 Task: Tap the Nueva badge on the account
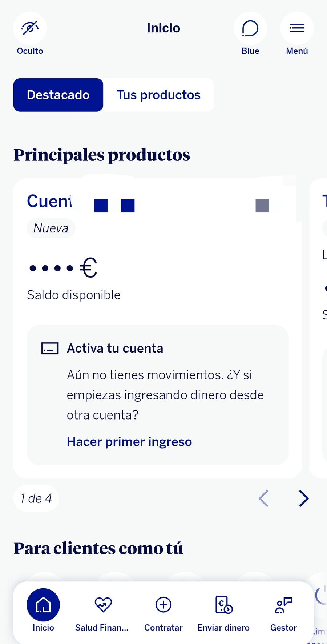[x=51, y=228]
